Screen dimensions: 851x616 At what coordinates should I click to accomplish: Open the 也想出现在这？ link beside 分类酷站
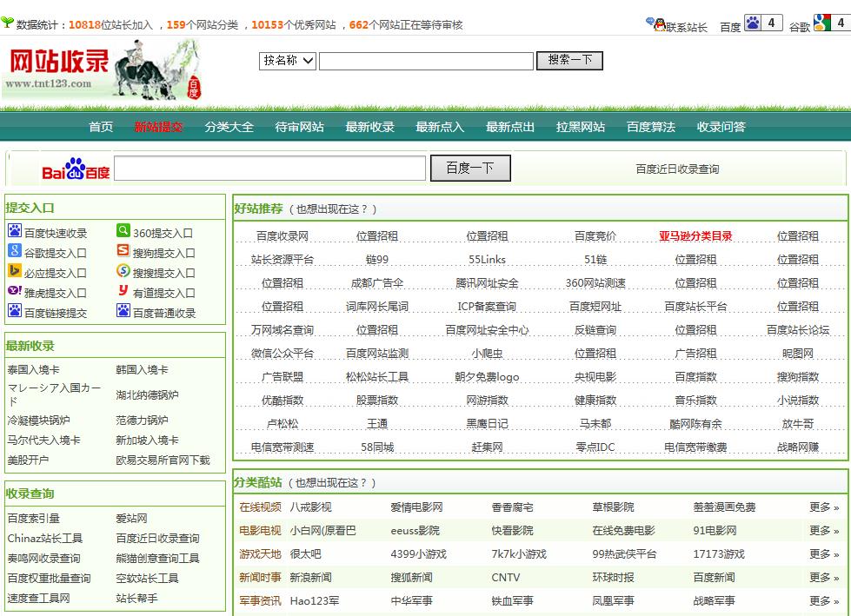(x=331, y=482)
